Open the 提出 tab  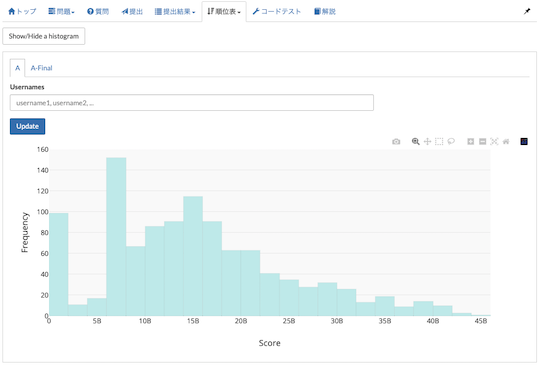(132, 11)
